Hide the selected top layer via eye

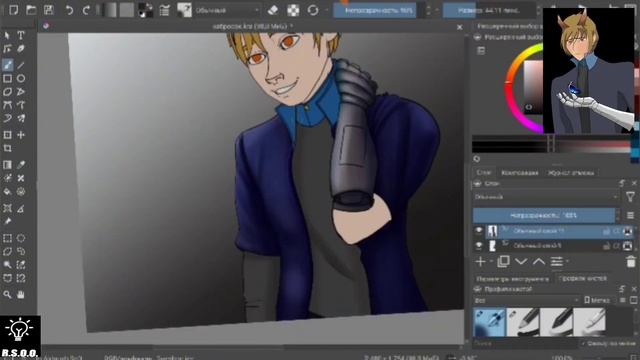click(479, 231)
